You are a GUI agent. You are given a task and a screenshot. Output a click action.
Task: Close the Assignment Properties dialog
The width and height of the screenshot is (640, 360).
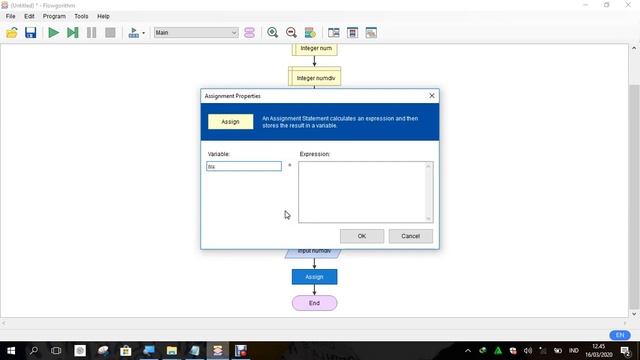[x=432, y=96]
